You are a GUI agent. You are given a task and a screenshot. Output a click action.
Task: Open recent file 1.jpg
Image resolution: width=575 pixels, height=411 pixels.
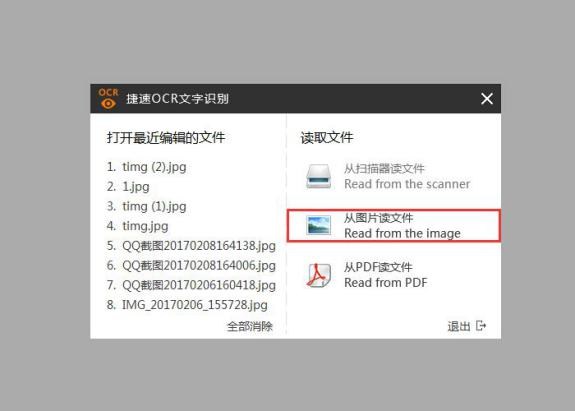[x=128, y=187]
